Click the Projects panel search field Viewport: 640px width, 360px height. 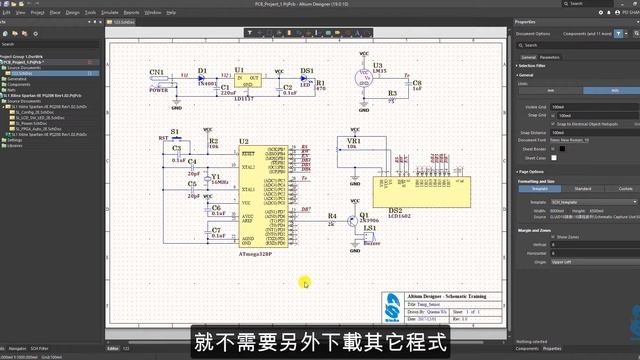(x=49, y=44)
